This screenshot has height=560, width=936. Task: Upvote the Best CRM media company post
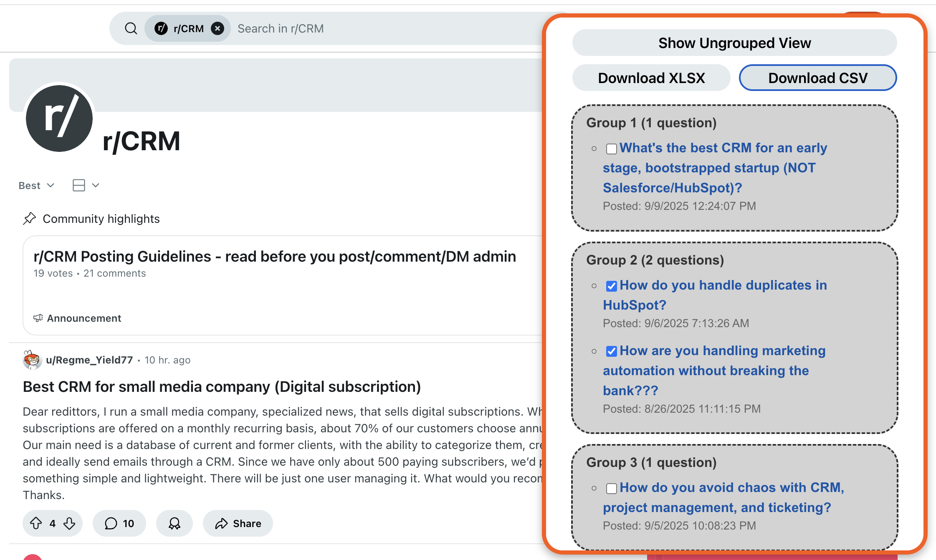[36, 523]
